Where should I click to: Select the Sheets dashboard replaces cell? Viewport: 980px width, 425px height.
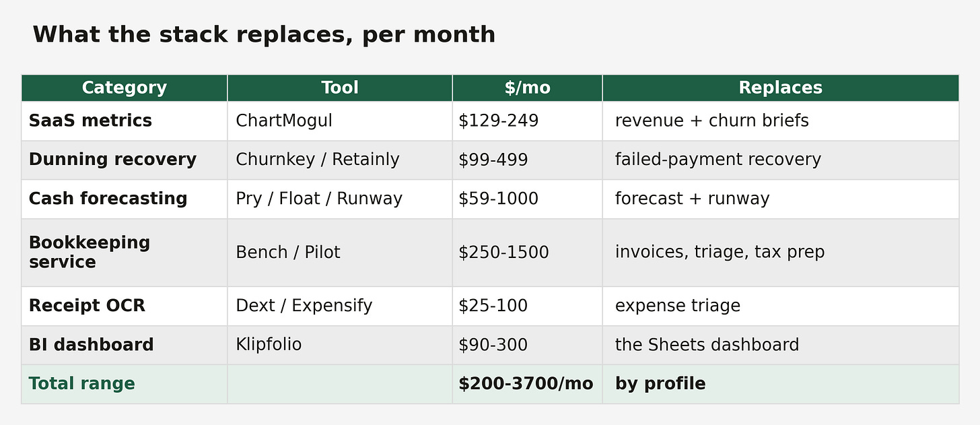click(x=780, y=345)
